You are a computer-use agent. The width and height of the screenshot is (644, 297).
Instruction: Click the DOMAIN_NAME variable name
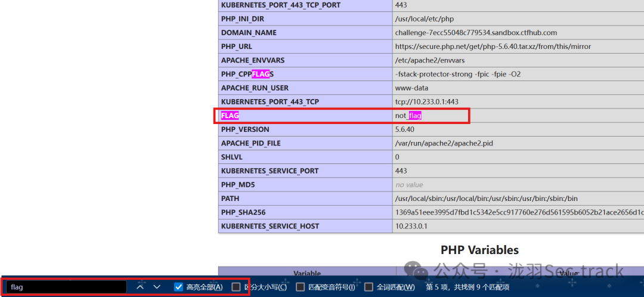click(249, 33)
